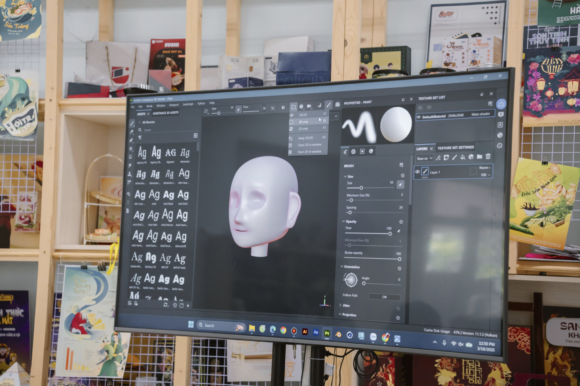The image size is (580, 386).
Task: Hide Layer 1 with its eye icon
Action: pyautogui.click(x=418, y=172)
